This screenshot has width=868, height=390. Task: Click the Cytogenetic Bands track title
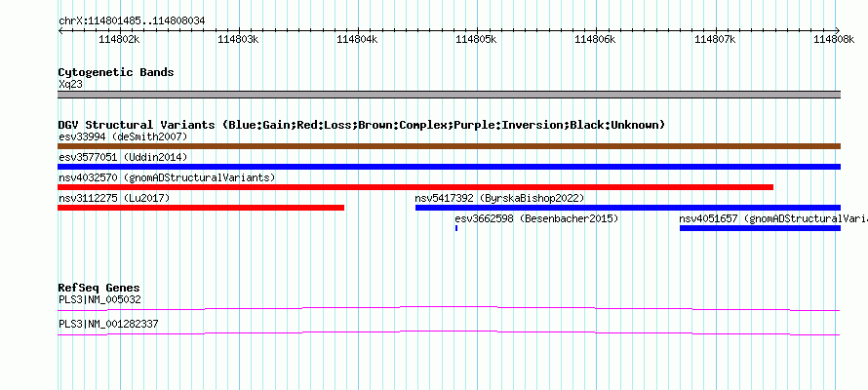[116, 72]
